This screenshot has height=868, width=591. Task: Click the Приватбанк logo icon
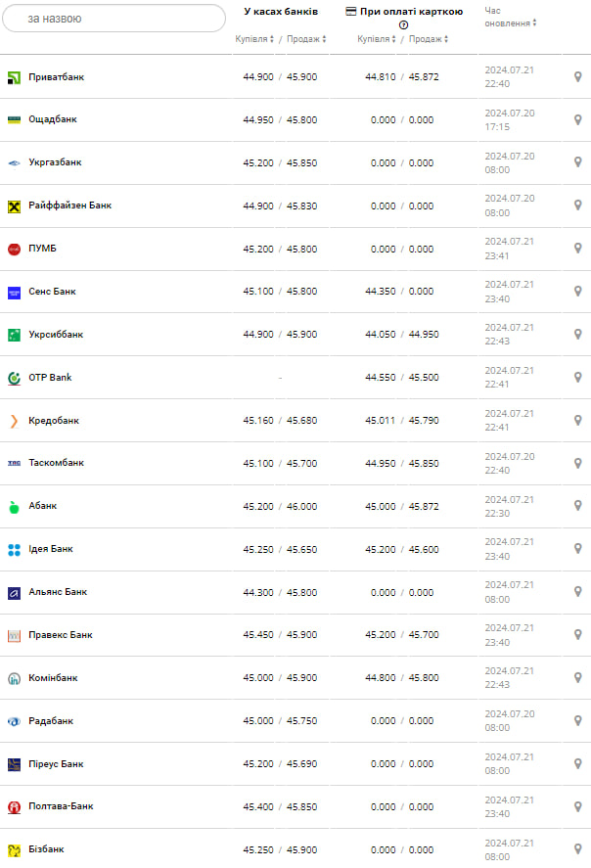click(14, 76)
